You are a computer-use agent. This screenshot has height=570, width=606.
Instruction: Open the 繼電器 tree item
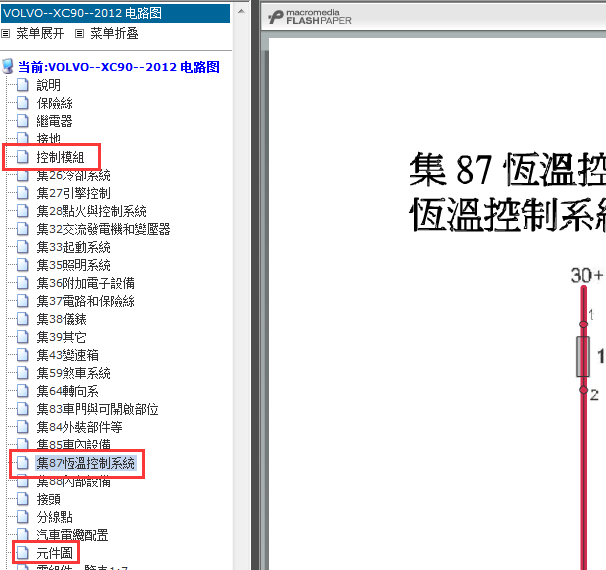coord(54,121)
